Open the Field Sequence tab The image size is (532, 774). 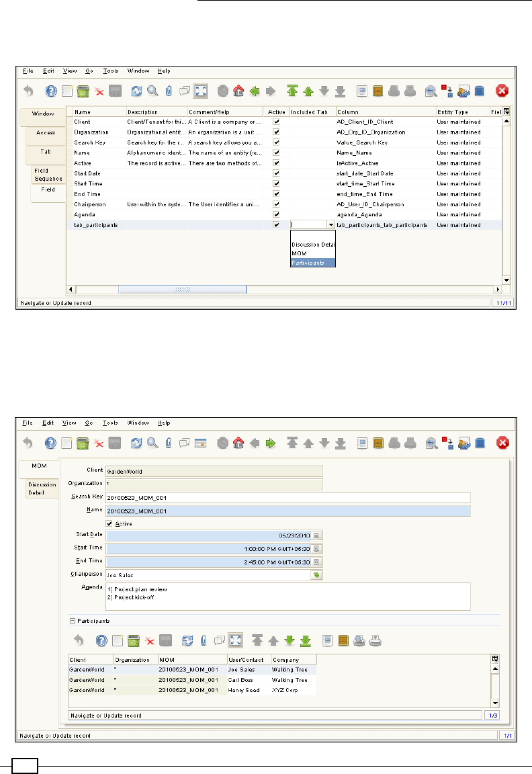point(48,175)
